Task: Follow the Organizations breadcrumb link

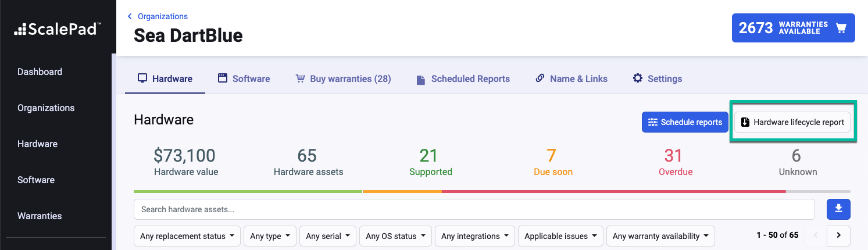Action: [163, 16]
